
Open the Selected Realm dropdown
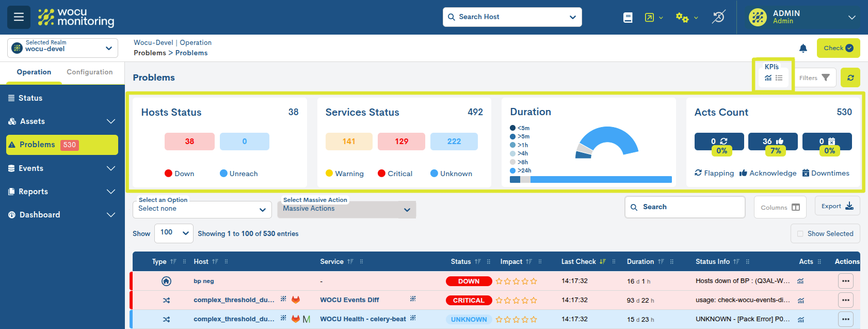pyautogui.click(x=62, y=48)
